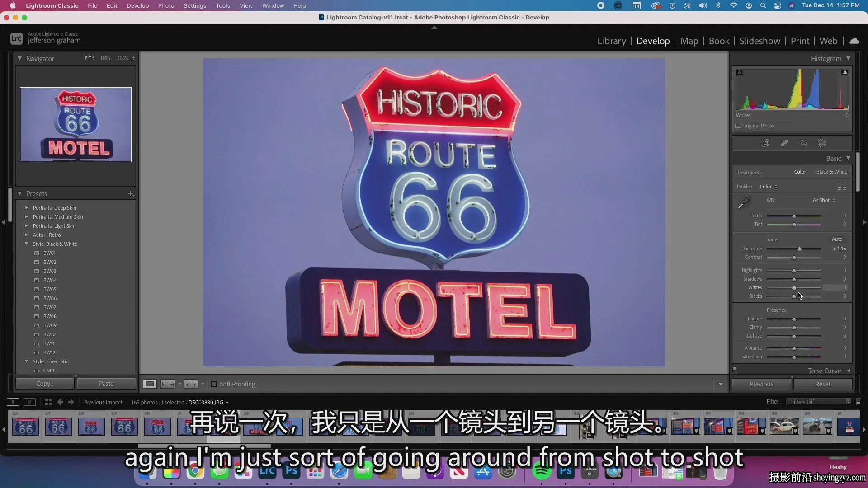Open the Filters Off dropdown

click(819, 402)
